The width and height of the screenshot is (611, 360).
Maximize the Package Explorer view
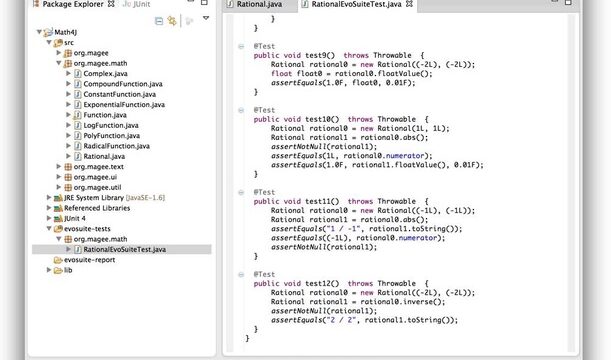204,2
